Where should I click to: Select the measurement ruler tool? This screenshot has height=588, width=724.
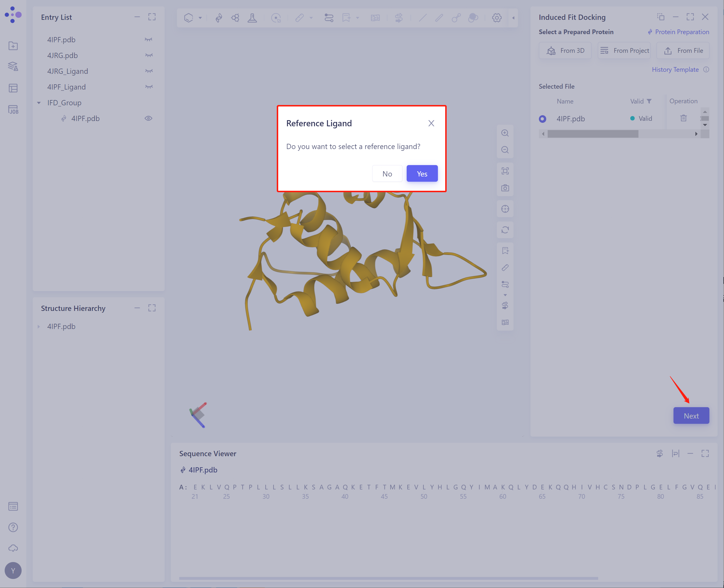tap(300, 17)
